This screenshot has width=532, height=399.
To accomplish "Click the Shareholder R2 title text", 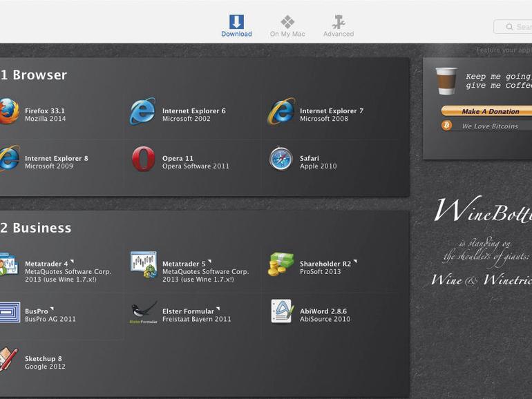I will click(325, 264).
